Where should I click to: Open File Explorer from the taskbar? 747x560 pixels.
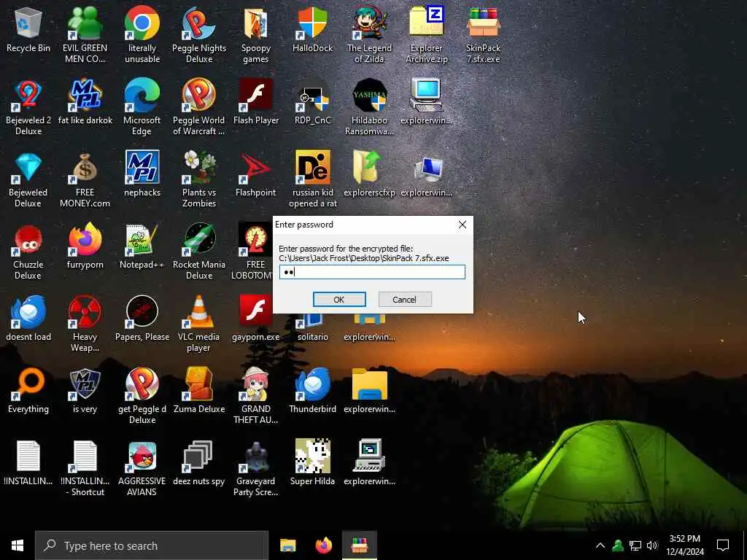pos(287,545)
